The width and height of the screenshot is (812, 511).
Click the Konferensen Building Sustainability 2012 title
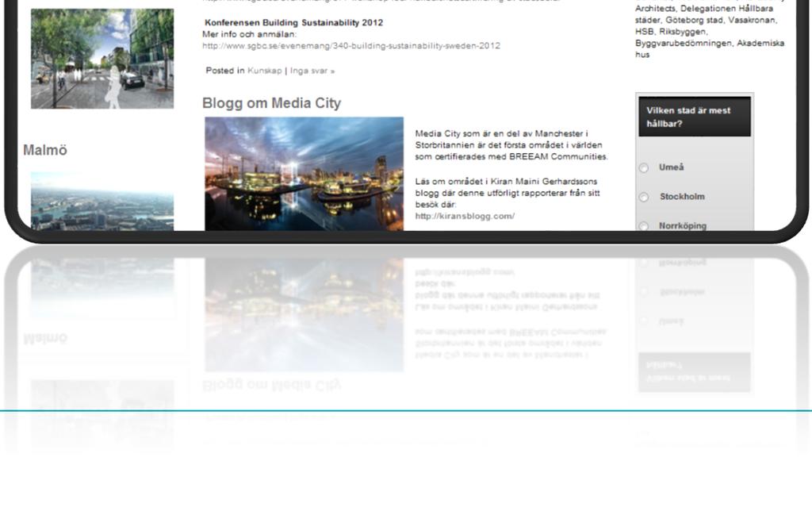tap(293, 23)
